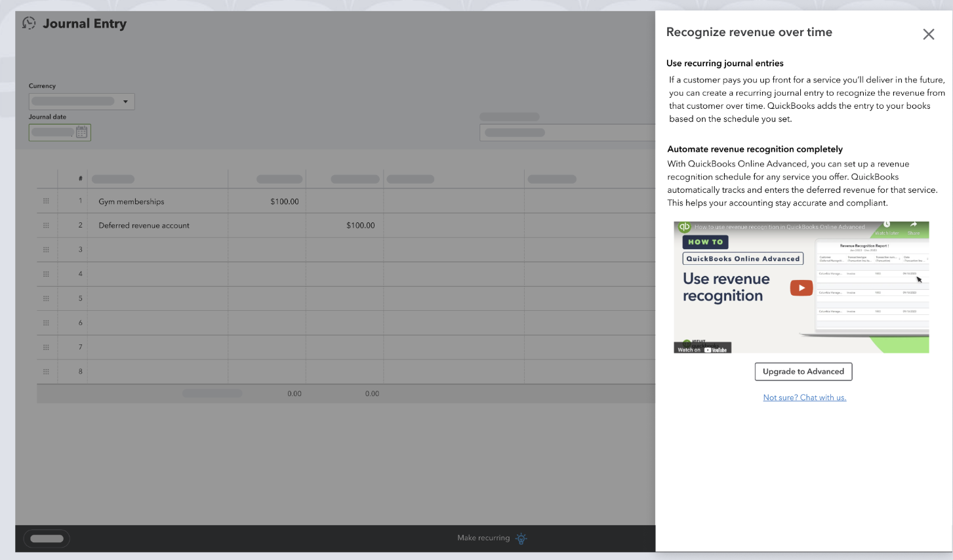Click the drag handle icon on row 5
Screen dimensions: 953x560
click(x=46, y=298)
